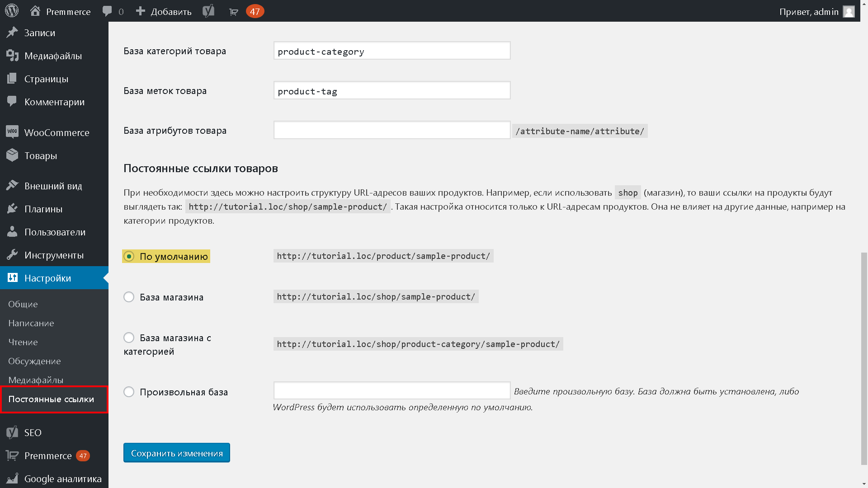Click the Постоянные ссылки товаров heading
The height and width of the screenshot is (488, 868).
point(201,168)
